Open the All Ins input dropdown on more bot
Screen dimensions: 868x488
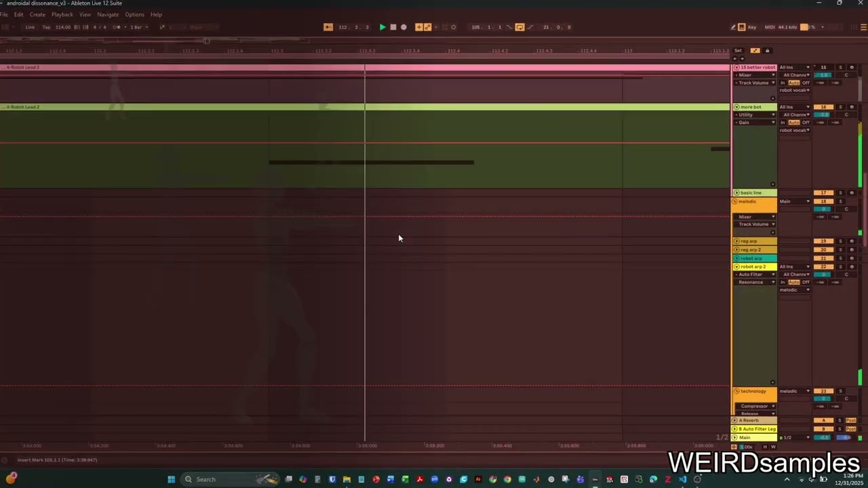click(x=794, y=107)
